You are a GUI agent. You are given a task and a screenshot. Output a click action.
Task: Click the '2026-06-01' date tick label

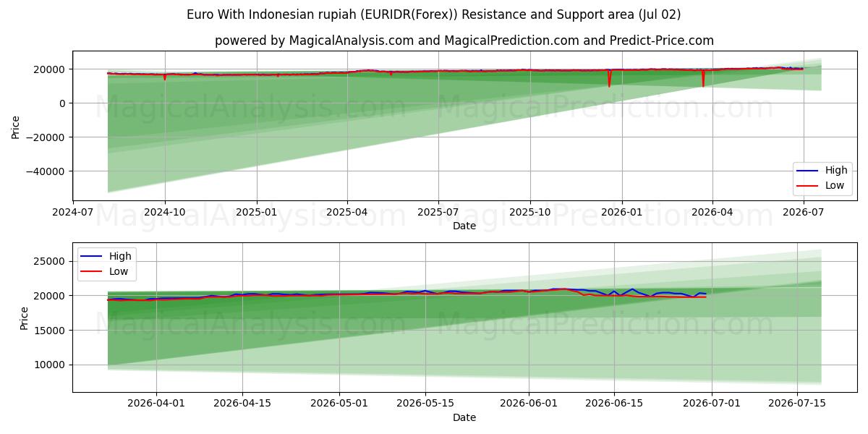pos(529,404)
